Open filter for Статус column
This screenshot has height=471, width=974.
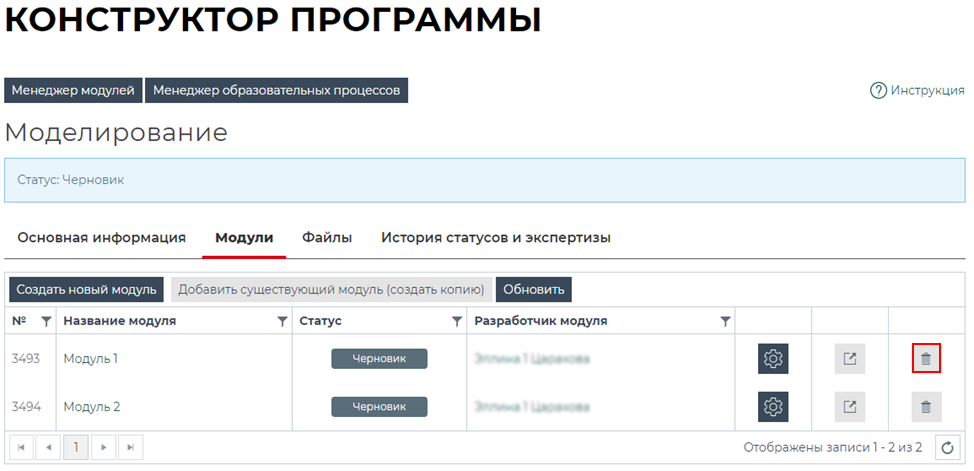coord(457,321)
